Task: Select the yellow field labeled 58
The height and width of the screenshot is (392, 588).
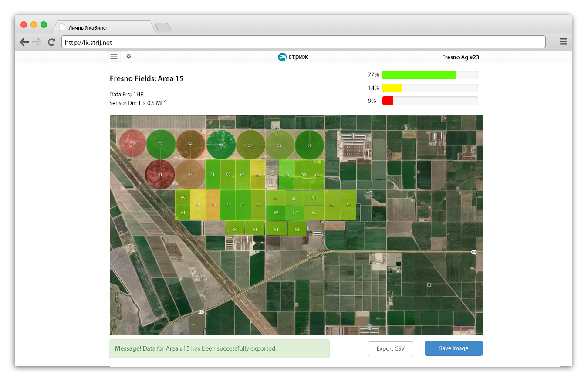Action: [257, 174]
